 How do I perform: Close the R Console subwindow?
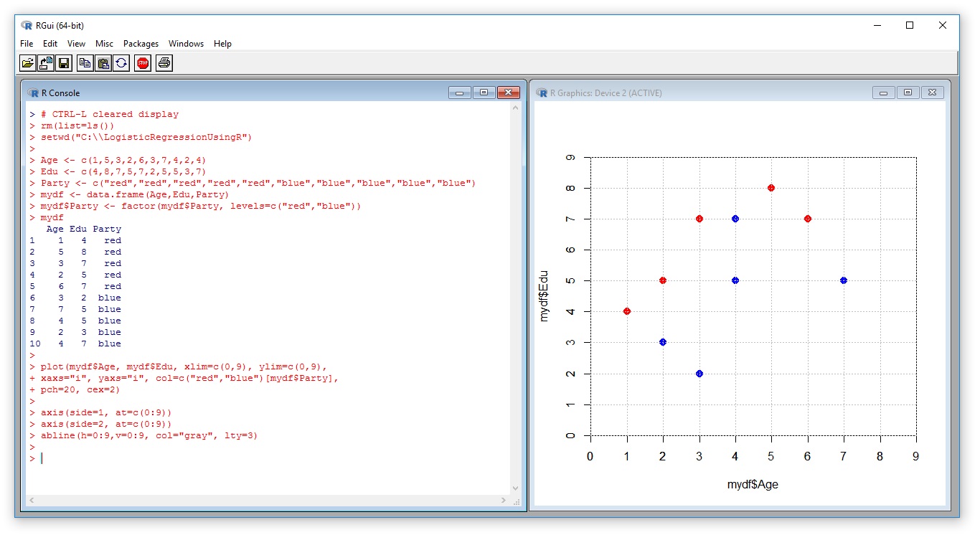pyautogui.click(x=508, y=93)
